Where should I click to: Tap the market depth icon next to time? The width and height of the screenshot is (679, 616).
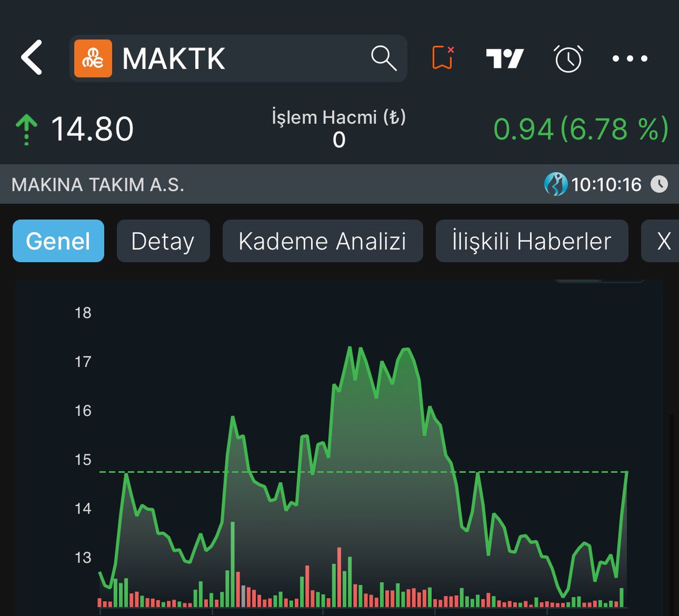[x=557, y=184]
